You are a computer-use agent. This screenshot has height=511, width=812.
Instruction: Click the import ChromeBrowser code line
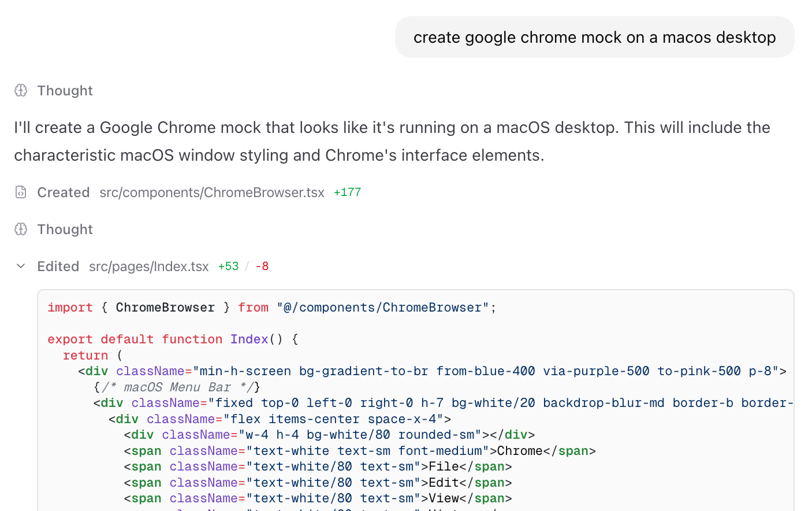click(271, 308)
